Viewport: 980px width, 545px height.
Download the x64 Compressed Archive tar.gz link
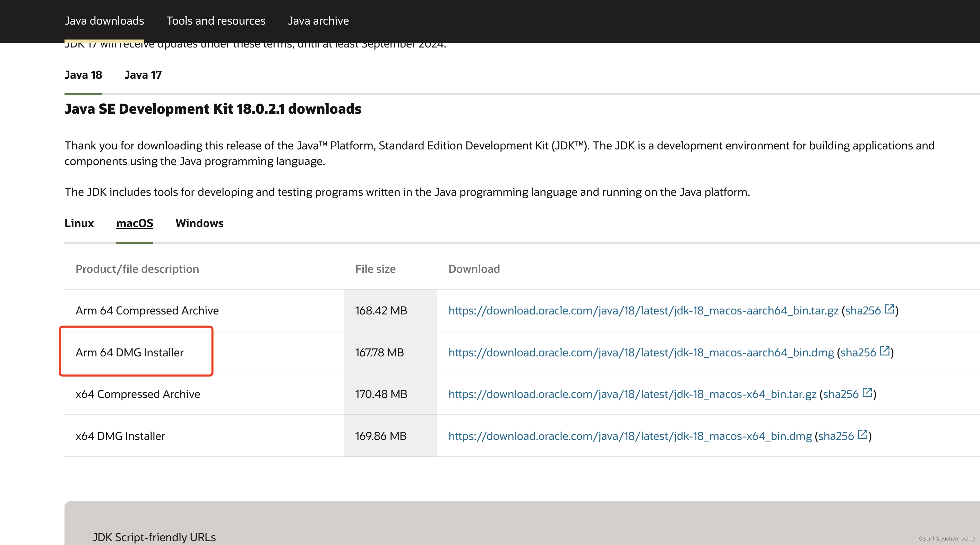(x=632, y=394)
